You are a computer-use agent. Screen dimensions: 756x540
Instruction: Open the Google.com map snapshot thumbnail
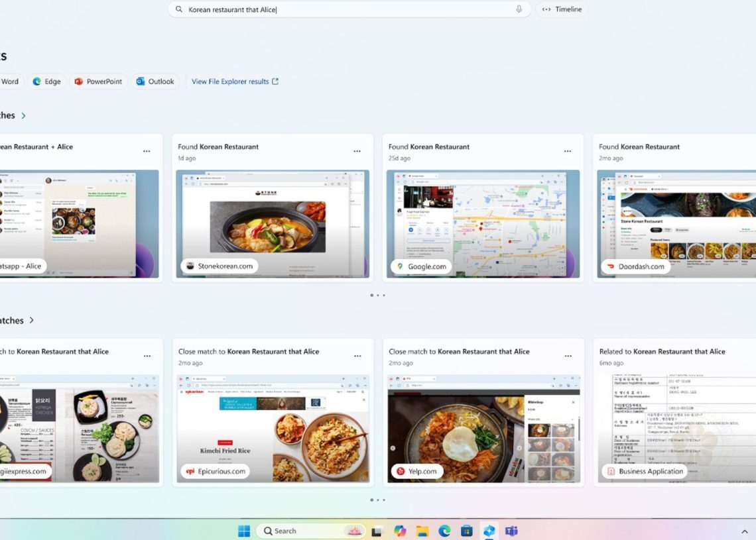tap(483, 223)
